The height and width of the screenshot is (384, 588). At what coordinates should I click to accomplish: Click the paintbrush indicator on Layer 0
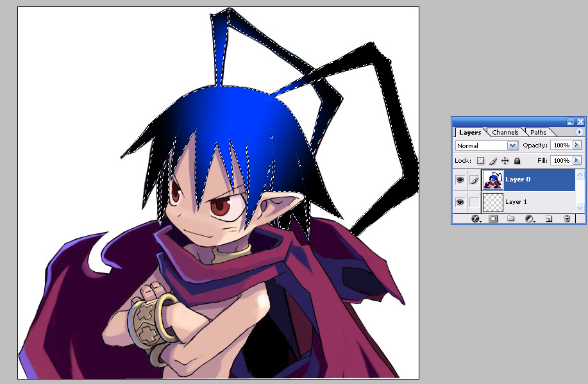[474, 180]
